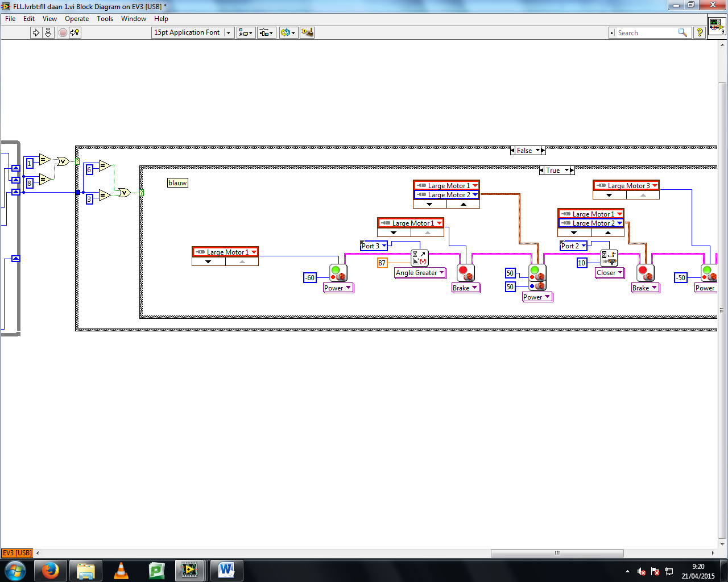Start Run Continuously from the toolbar
This screenshot has width=728, height=582.
click(x=48, y=33)
